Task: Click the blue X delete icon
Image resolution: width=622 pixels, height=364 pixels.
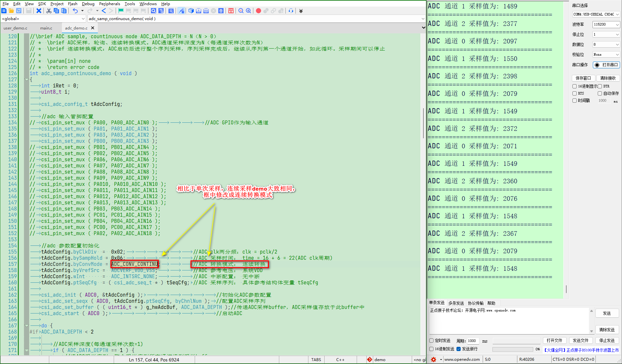Action: (x=39, y=11)
